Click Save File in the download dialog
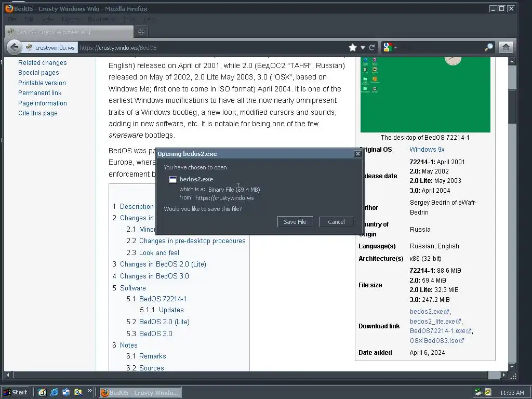 (x=295, y=222)
